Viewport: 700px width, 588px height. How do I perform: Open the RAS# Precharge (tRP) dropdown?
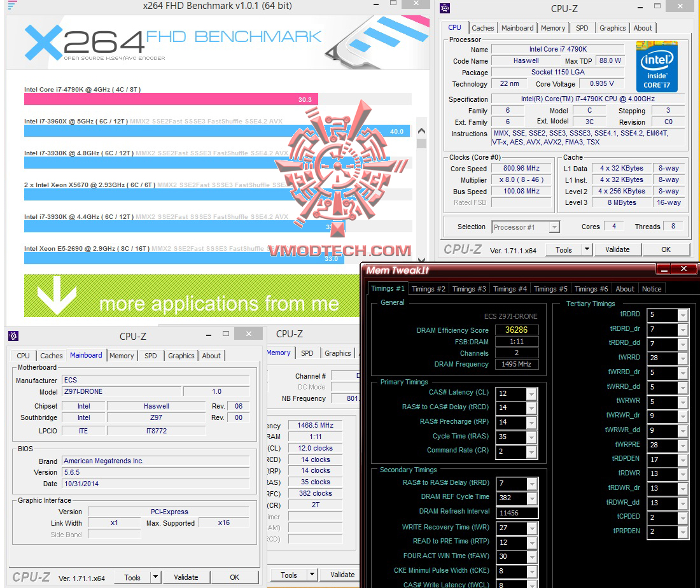(x=531, y=423)
